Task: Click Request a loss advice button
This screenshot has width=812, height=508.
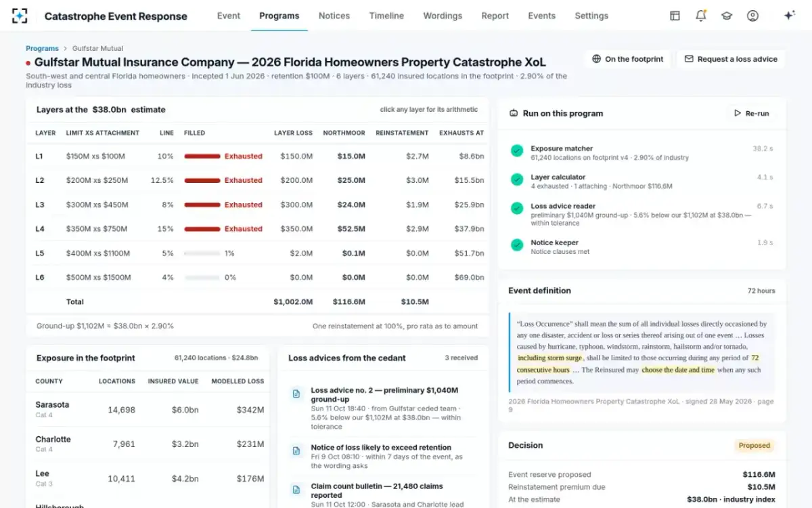Action: coord(731,59)
